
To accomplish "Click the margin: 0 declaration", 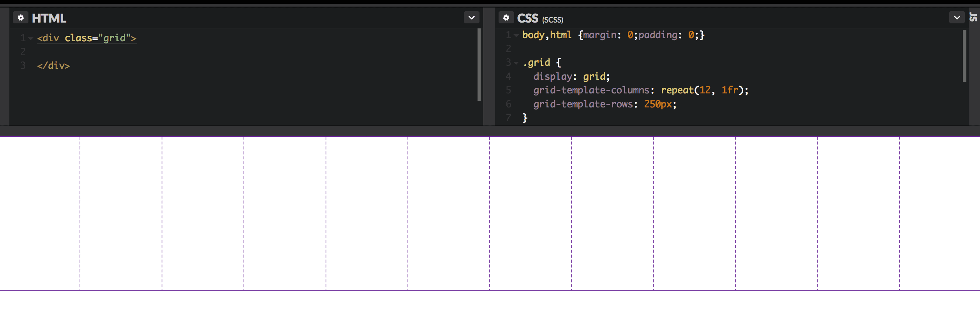I will click(x=608, y=35).
